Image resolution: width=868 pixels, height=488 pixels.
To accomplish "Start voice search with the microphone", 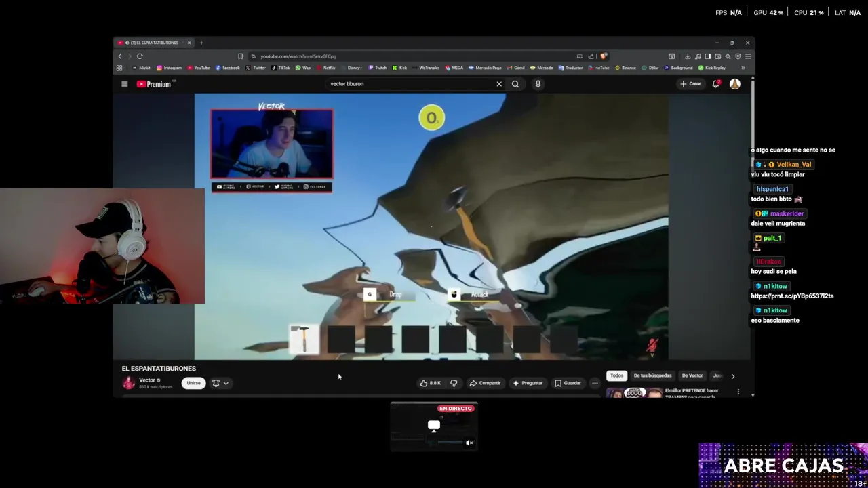I will coord(538,84).
